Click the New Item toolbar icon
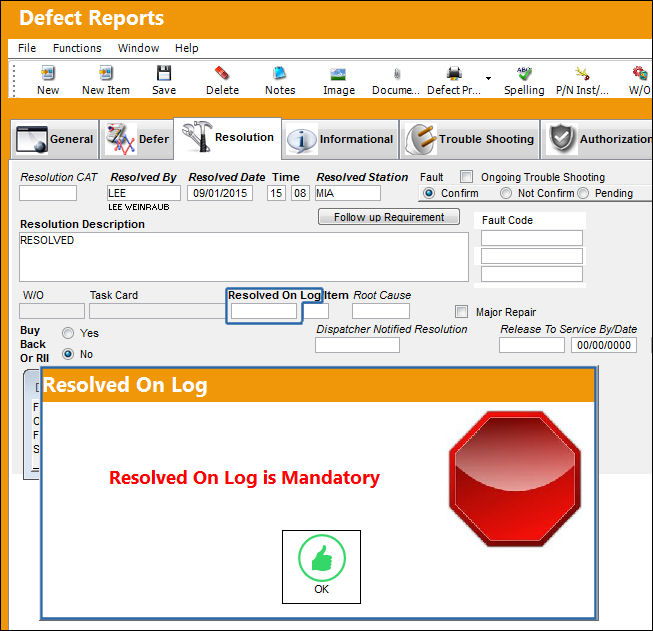The image size is (653, 631). pyautogui.click(x=106, y=74)
